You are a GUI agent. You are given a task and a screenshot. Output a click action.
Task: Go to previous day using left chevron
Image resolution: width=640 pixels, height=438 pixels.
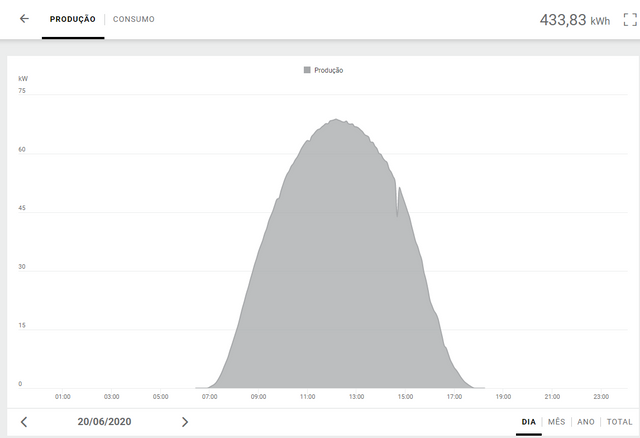24,422
